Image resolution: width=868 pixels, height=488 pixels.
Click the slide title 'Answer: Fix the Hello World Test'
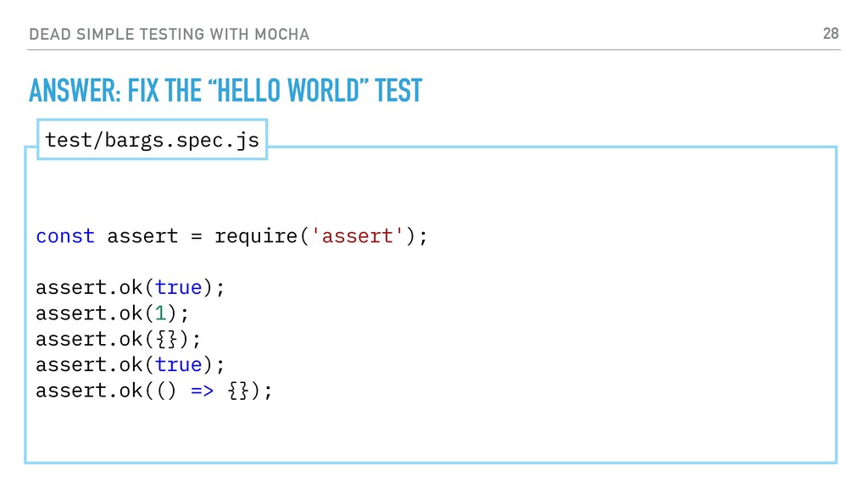point(225,91)
